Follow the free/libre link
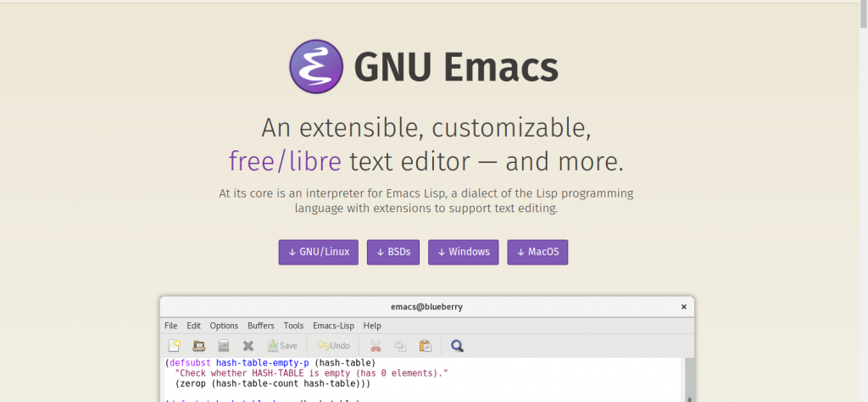Image resolution: width=868 pixels, height=402 pixels. [285, 161]
